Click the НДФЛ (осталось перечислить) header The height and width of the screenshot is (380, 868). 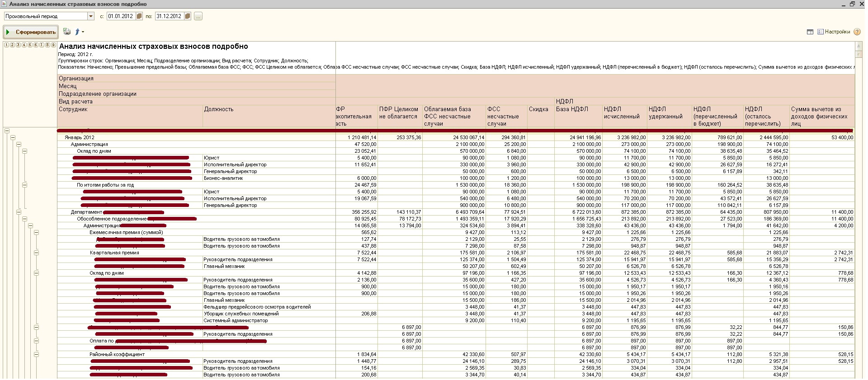coord(766,116)
